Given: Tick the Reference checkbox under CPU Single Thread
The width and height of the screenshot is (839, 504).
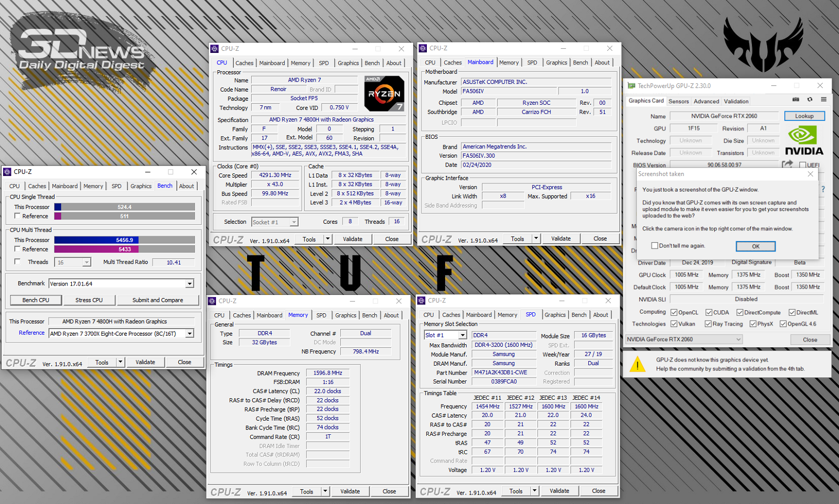Looking at the screenshot, I should tap(18, 216).
